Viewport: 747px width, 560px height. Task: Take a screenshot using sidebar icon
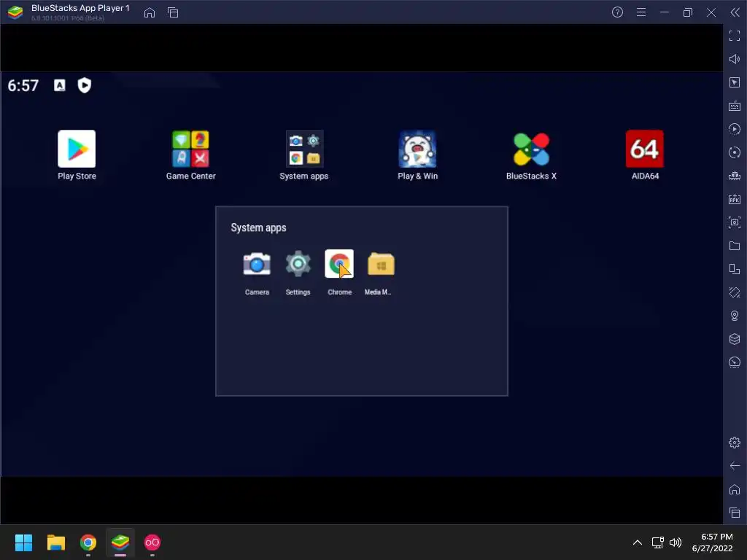tap(735, 222)
